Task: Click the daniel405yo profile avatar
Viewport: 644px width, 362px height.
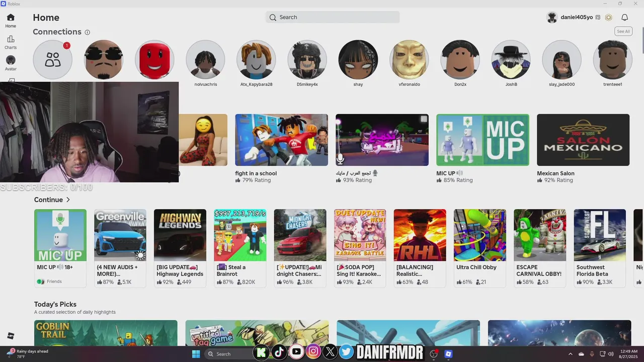Action: (552, 17)
